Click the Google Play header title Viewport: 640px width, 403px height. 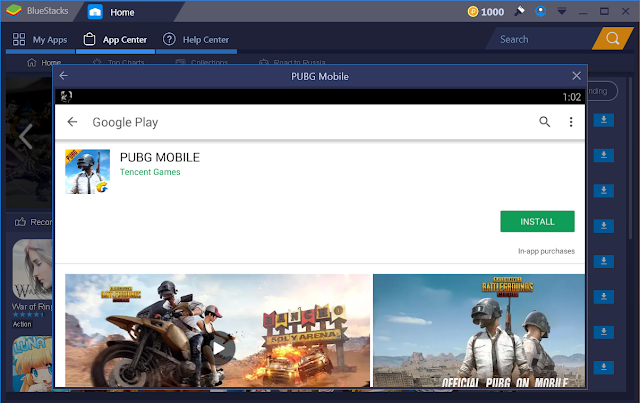pyautogui.click(x=125, y=122)
